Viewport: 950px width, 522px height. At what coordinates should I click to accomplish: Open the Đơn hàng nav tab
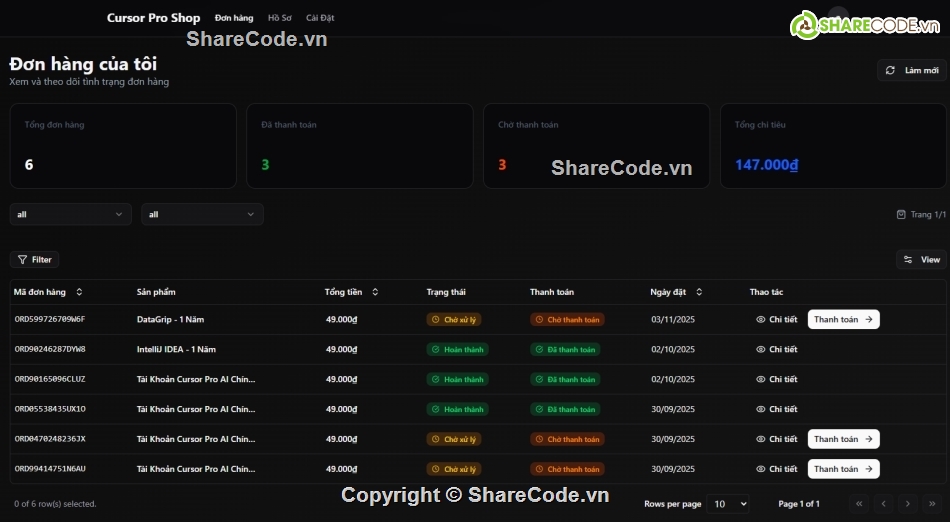click(234, 18)
